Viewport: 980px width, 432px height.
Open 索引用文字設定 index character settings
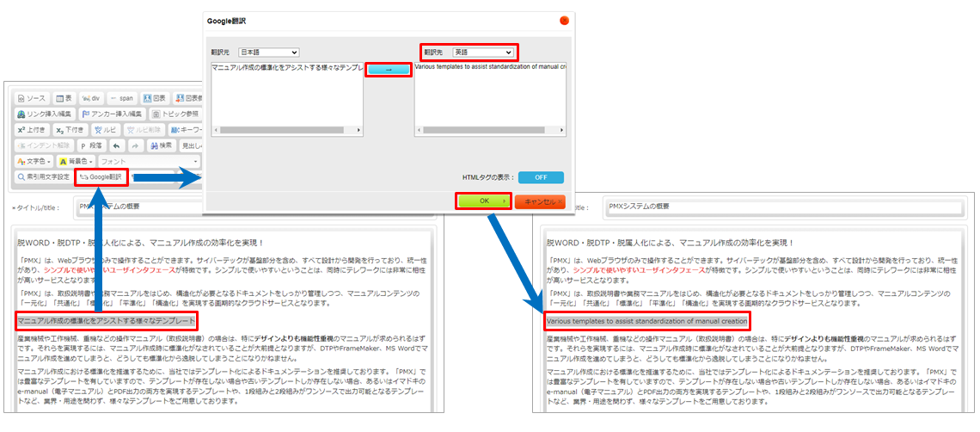click(43, 177)
